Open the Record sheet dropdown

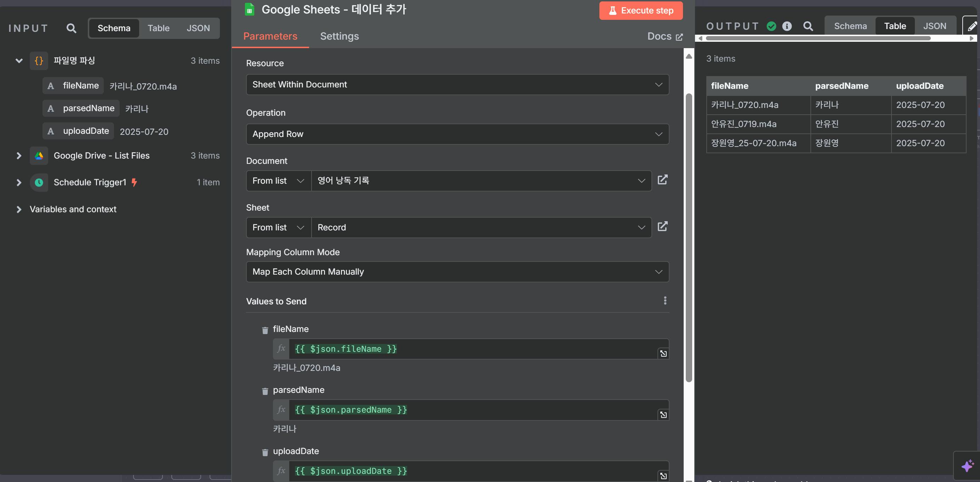pos(481,227)
